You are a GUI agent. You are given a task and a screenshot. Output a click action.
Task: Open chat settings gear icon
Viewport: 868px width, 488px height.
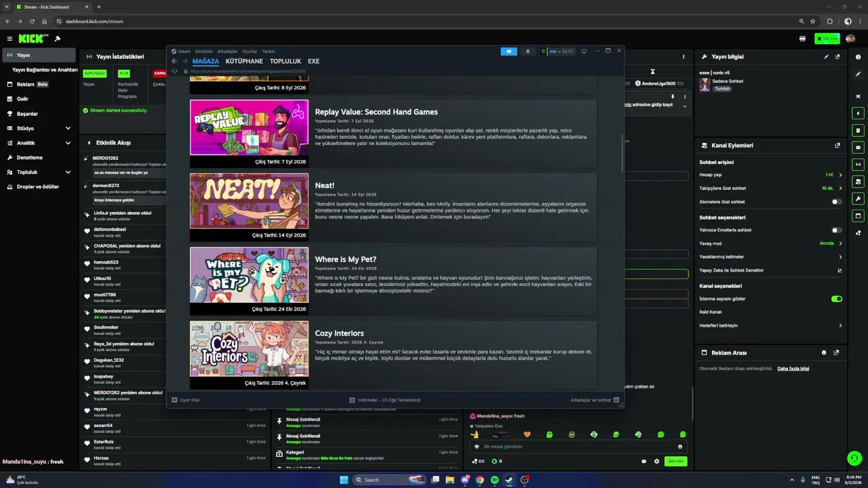click(x=656, y=462)
